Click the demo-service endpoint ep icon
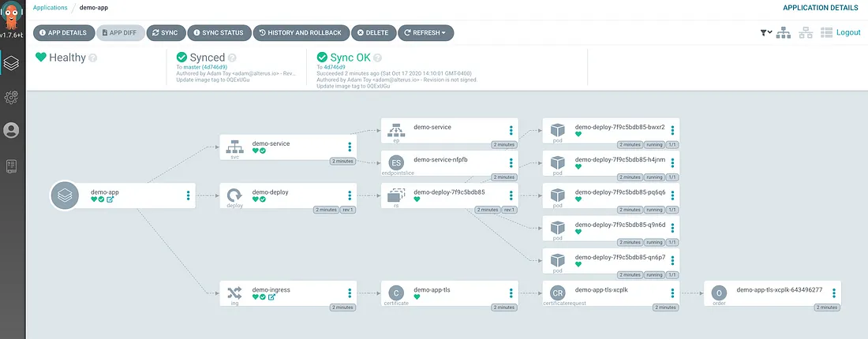This screenshot has width=868, height=339. (396, 131)
